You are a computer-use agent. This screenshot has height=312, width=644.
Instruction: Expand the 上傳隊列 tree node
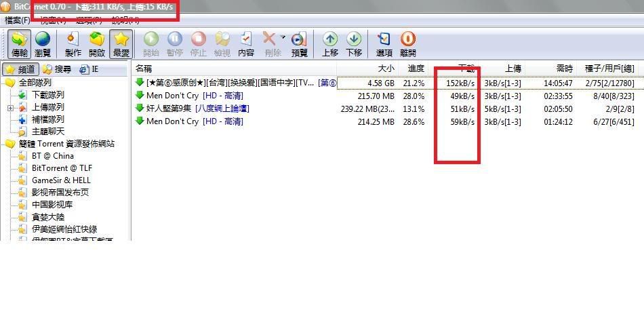10,108
